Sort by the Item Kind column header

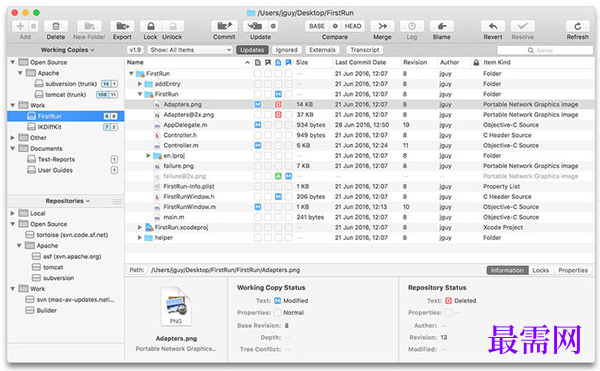pos(537,62)
